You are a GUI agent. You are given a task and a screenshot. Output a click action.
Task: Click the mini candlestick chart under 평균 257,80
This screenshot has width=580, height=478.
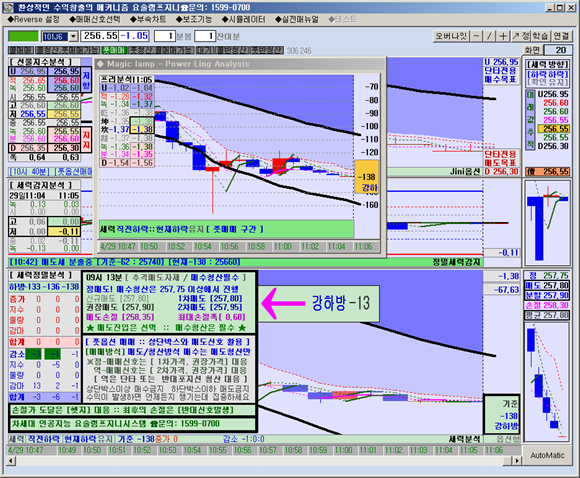pos(547,381)
